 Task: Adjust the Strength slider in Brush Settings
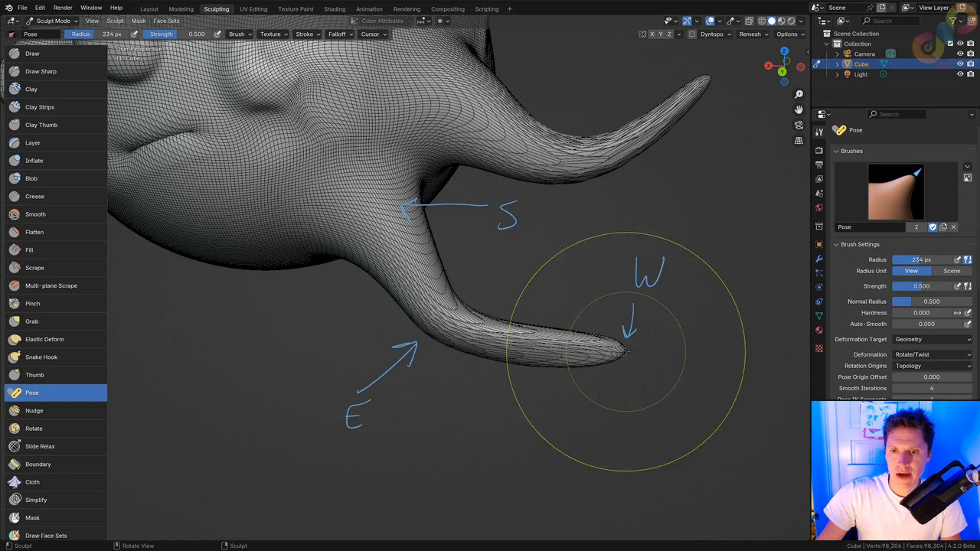click(921, 286)
